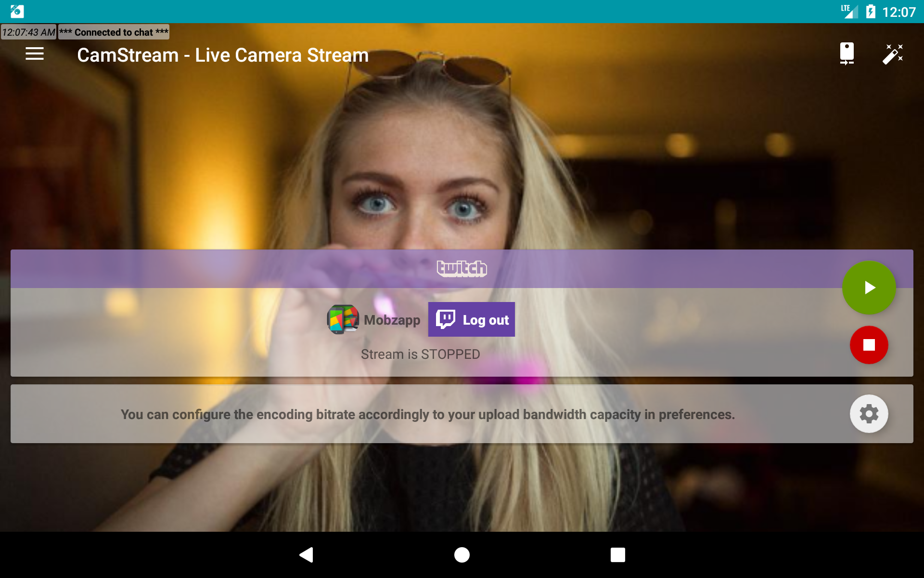Switch camera using the phone icon
Image resolution: width=924 pixels, height=578 pixels.
(847, 54)
